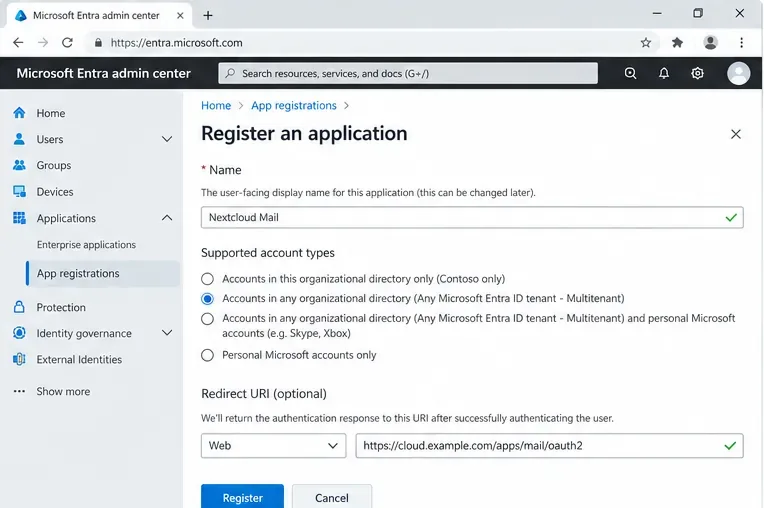
Task: Click the Register button
Action: pyautogui.click(x=242, y=497)
